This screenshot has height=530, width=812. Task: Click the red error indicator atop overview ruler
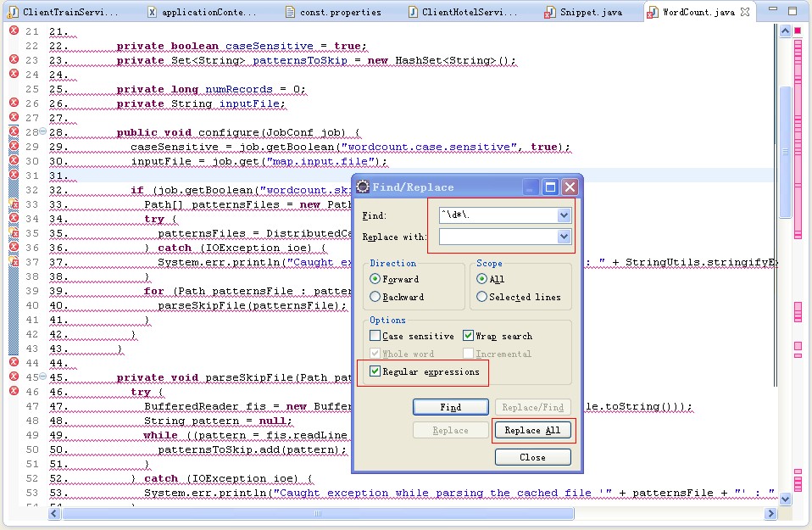pyautogui.click(x=798, y=31)
